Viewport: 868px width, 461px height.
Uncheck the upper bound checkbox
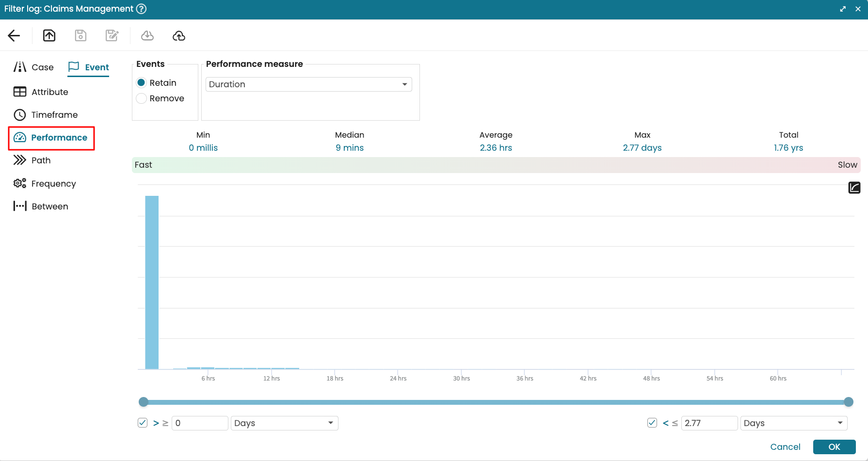click(652, 423)
